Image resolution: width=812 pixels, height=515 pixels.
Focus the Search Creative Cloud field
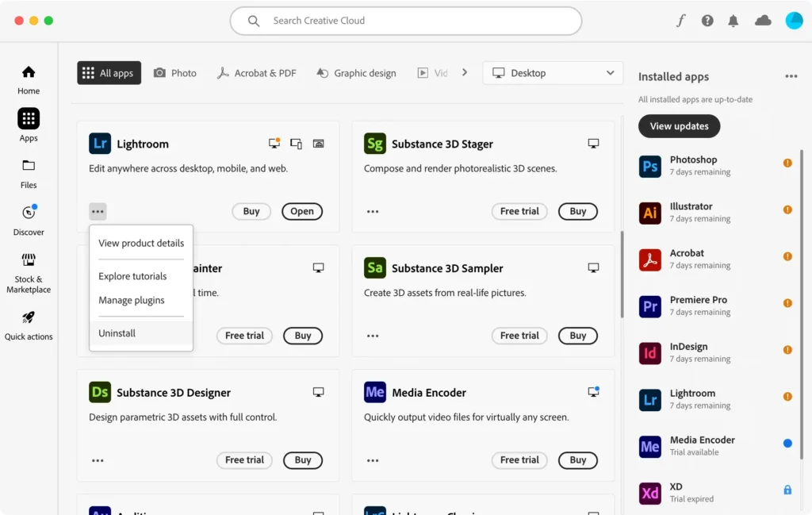click(x=405, y=21)
